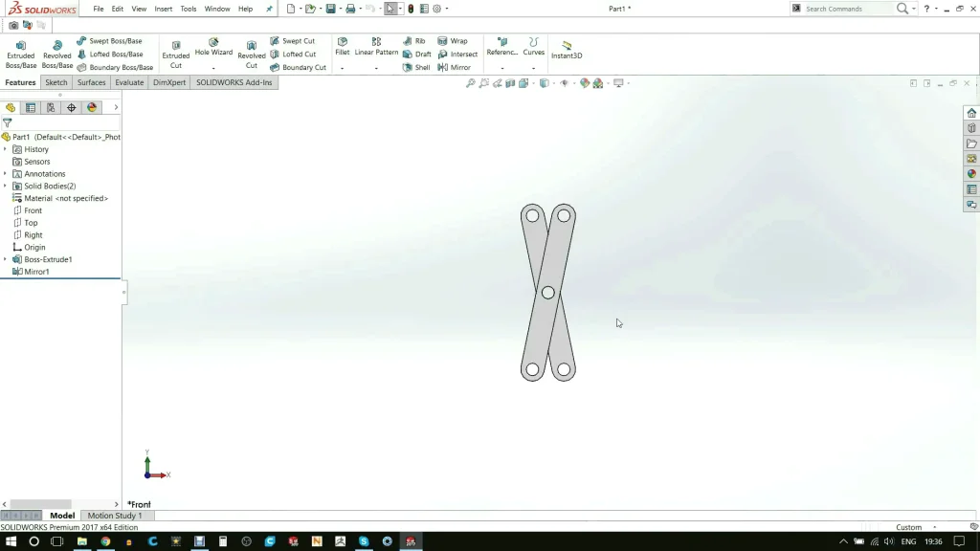980x551 pixels.
Task: Open DisplayManager panel tab
Action: 92,107
